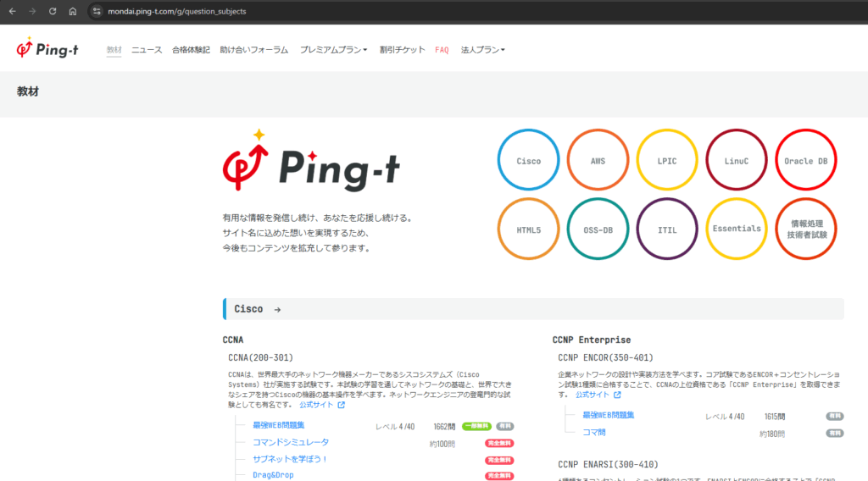Open the AWS circle category
The image size is (868, 481).
click(x=598, y=161)
